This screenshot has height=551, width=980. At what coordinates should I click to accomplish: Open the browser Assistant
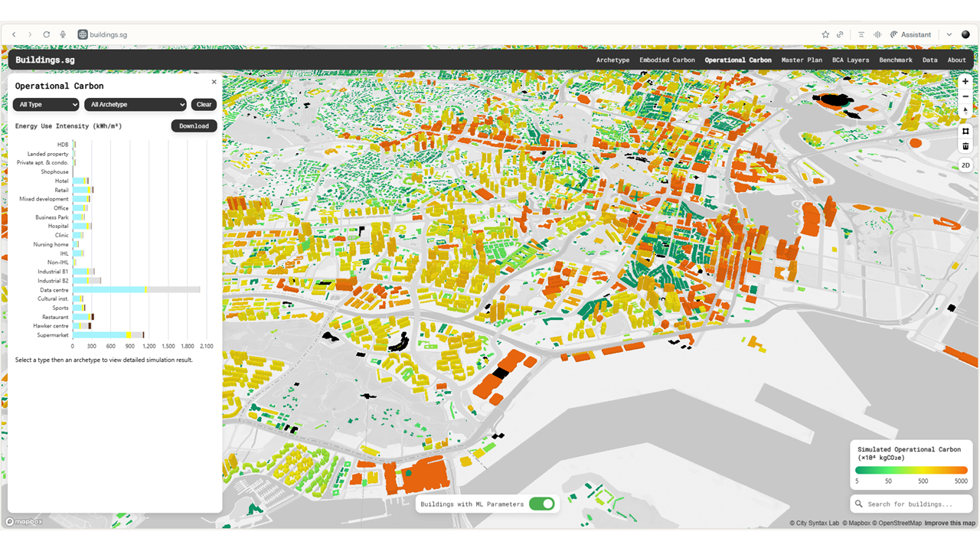[910, 34]
